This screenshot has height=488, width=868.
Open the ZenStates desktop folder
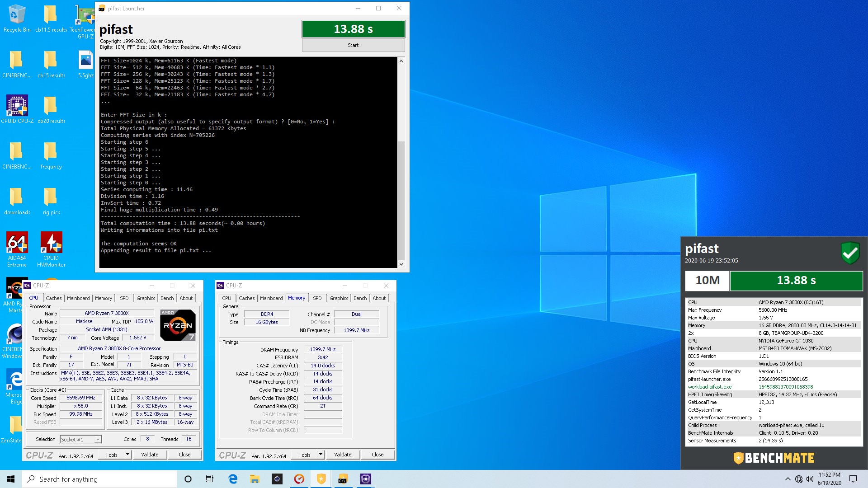pos(11,429)
